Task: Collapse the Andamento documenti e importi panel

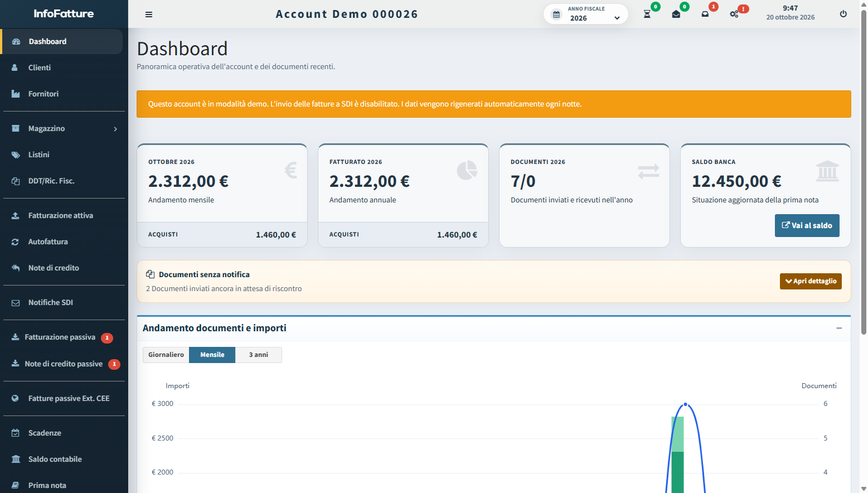Action: [839, 328]
